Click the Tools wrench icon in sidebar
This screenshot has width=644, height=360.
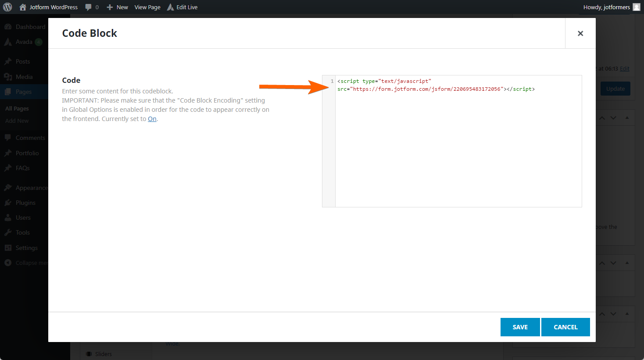pyautogui.click(x=8, y=232)
